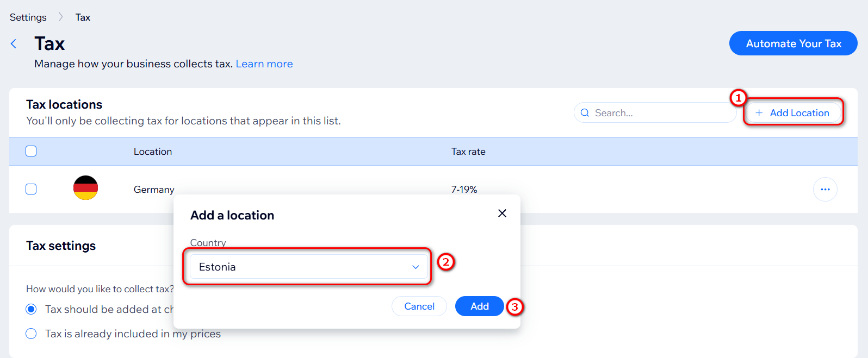
Task: Cancel adding a location
Action: pos(419,306)
